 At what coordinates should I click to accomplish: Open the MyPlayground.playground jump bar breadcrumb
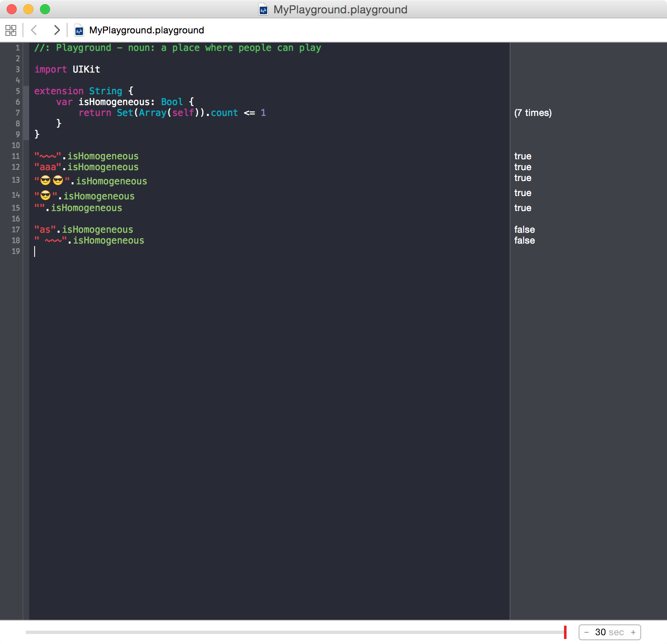click(x=146, y=30)
